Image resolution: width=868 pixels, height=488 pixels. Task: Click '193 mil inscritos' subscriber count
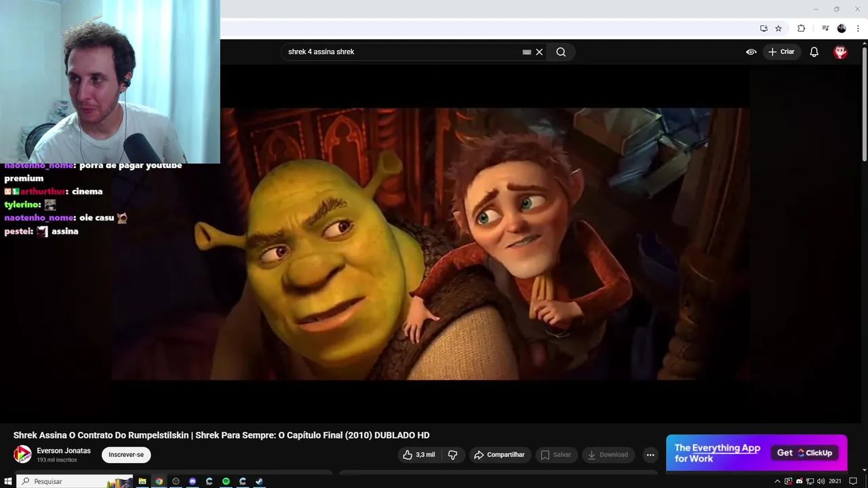[x=57, y=460]
